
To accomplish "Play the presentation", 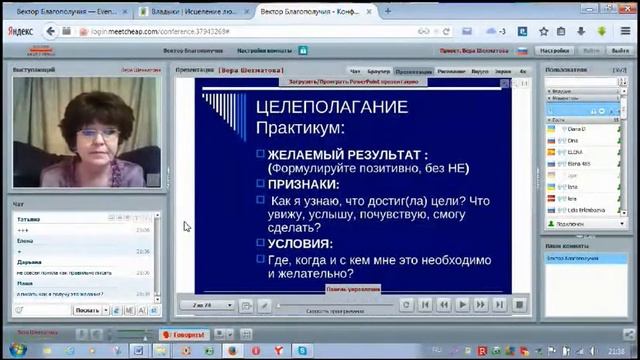I will tap(462, 304).
